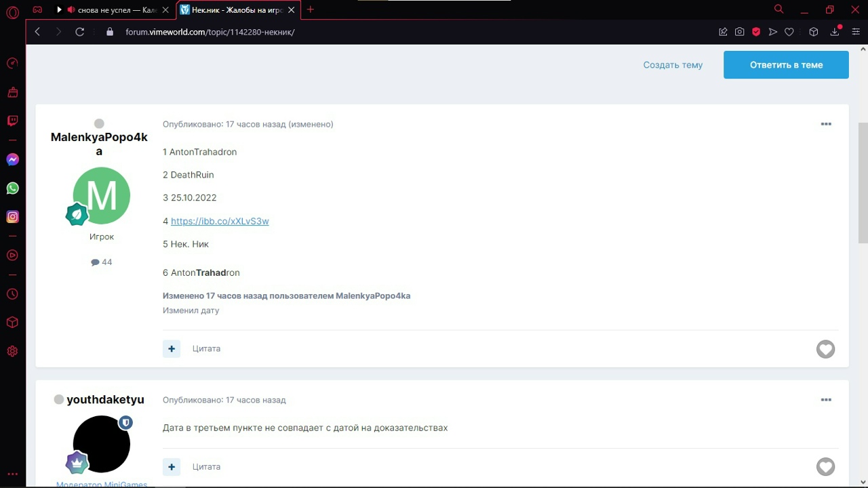The image size is (868, 488).
Task: Take a snapshot with camera icon
Action: point(739,32)
